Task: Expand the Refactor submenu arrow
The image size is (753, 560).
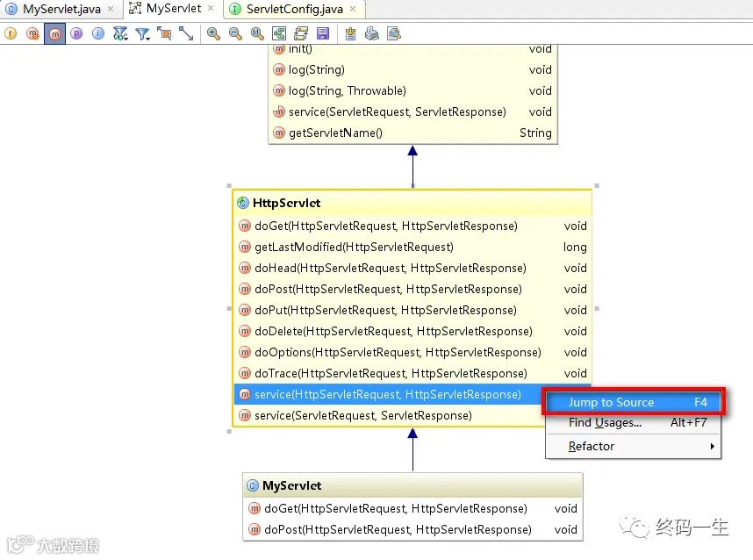Action: click(712, 446)
